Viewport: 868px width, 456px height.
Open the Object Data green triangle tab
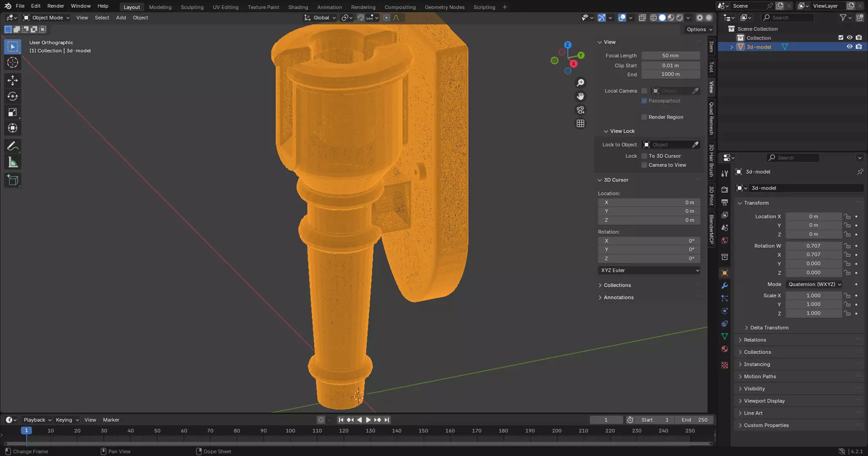coord(725,336)
